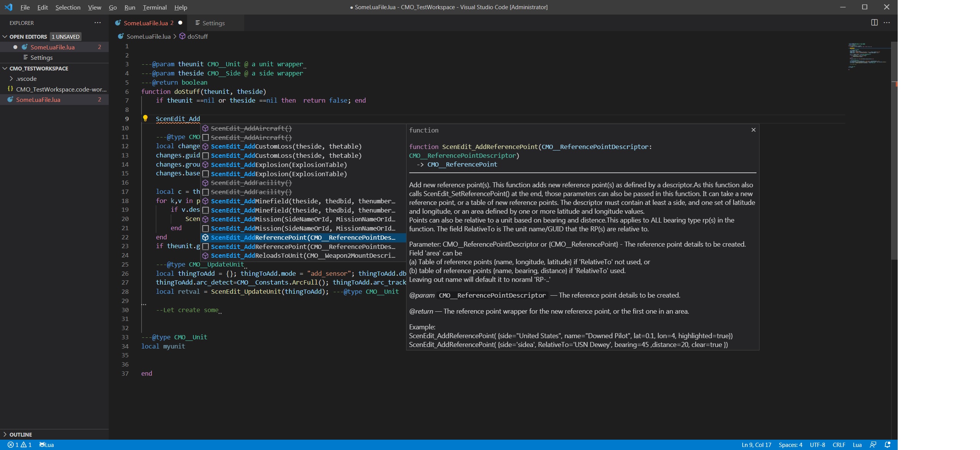980x450 pixels.
Task: Click the VS Code logo icon
Action: tap(8, 7)
